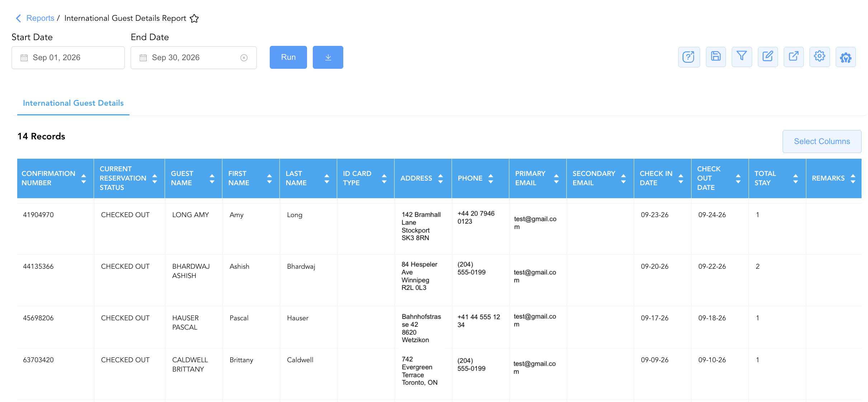The width and height of the screenshot is (868, 402).
Task: Sort by Total Stay column arrows
Action: [x=796, y=178]
